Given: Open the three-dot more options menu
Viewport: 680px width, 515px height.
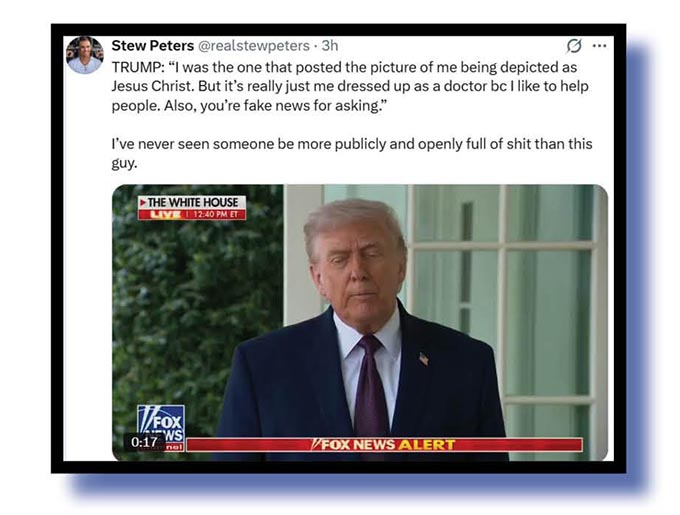Looking at the screenshot, I should coord(599,46).
